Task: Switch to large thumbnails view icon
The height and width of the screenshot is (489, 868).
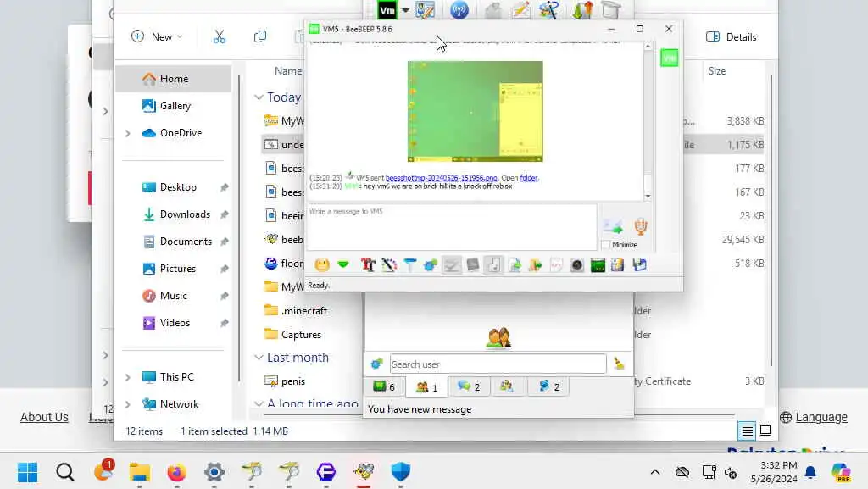Action: click(x=765, y=431)
